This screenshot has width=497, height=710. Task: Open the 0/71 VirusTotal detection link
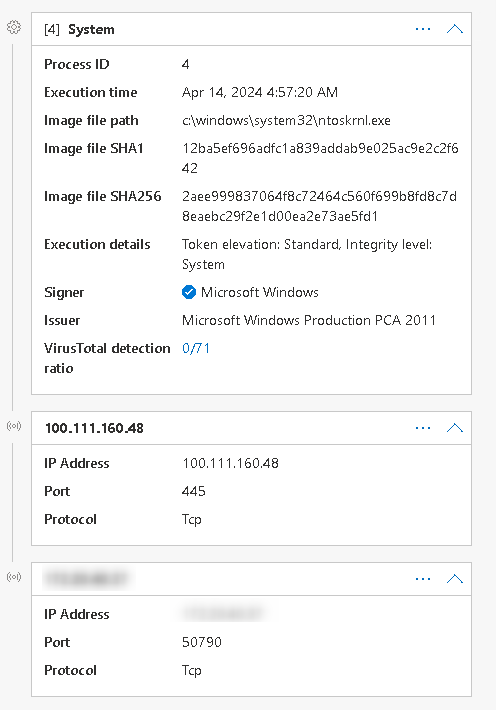pos(196,348)
